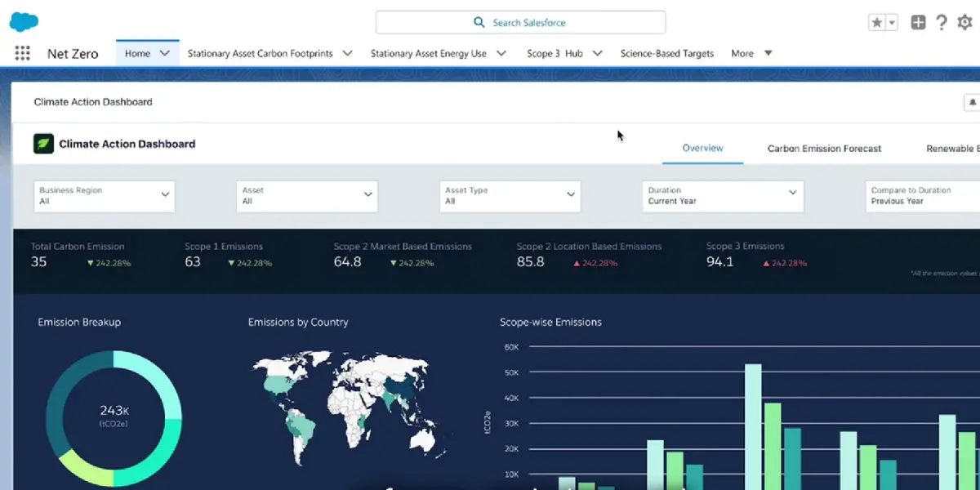Expand the Scope 3 Hub chevron
980x490 pixels.
click(x=597, y=53)
